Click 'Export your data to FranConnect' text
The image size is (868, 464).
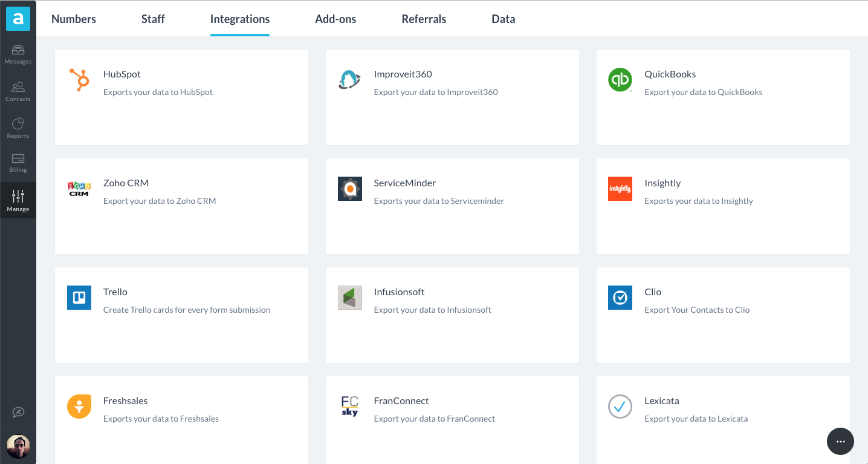[x=435, y=419]
